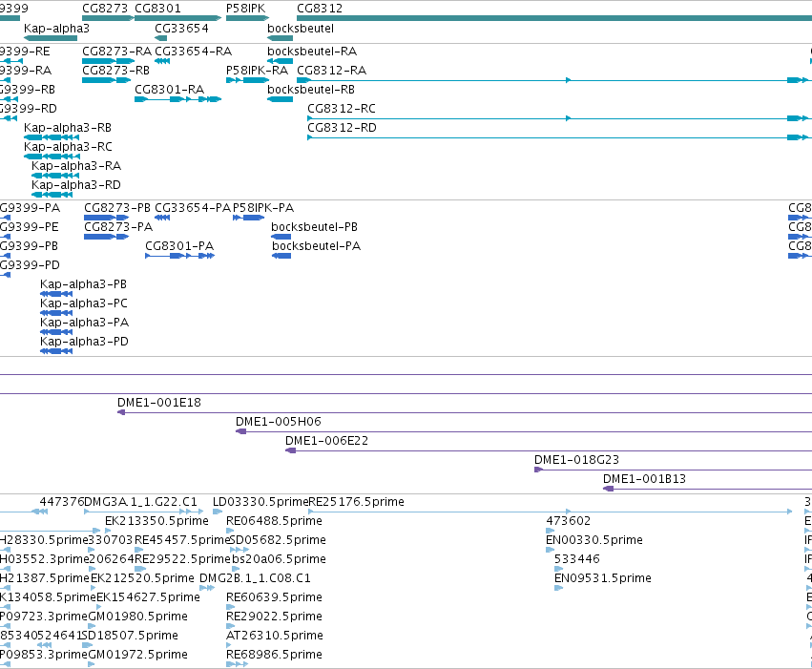Select the DME1-005H06 clone label
The width and height of the screenshot is (812, 669).
click(278, 422)
